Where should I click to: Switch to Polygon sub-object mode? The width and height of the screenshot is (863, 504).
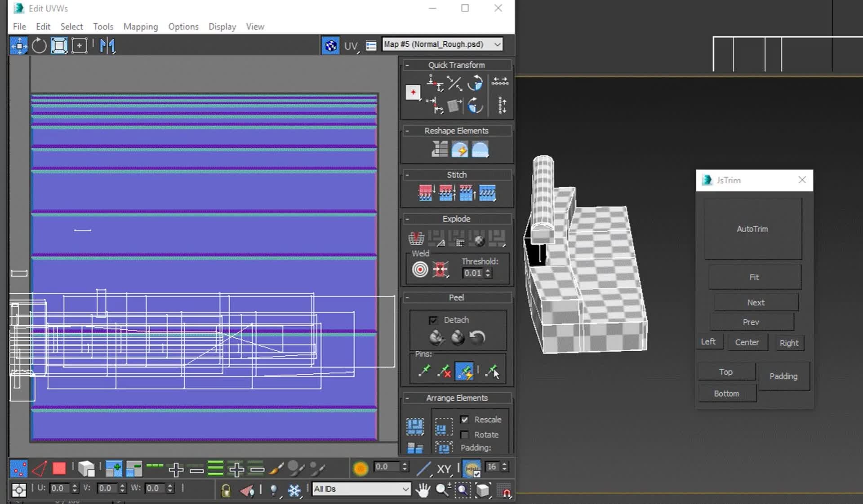click(x=59, y=468)
